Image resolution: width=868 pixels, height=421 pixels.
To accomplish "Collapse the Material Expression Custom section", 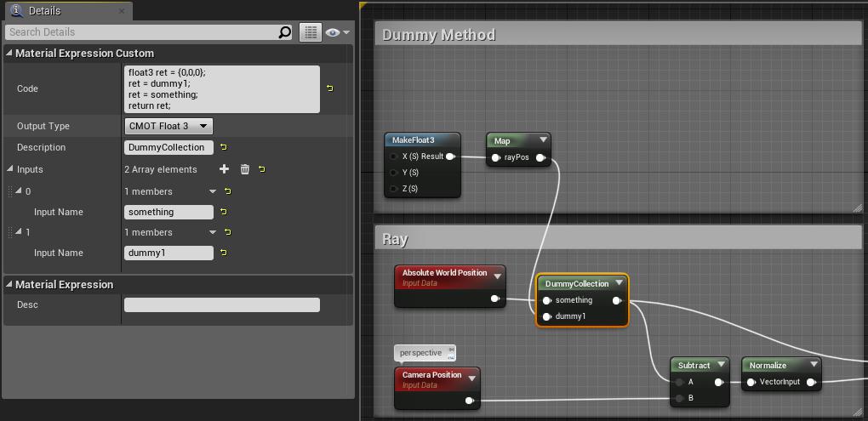I will tap(9, 53).
